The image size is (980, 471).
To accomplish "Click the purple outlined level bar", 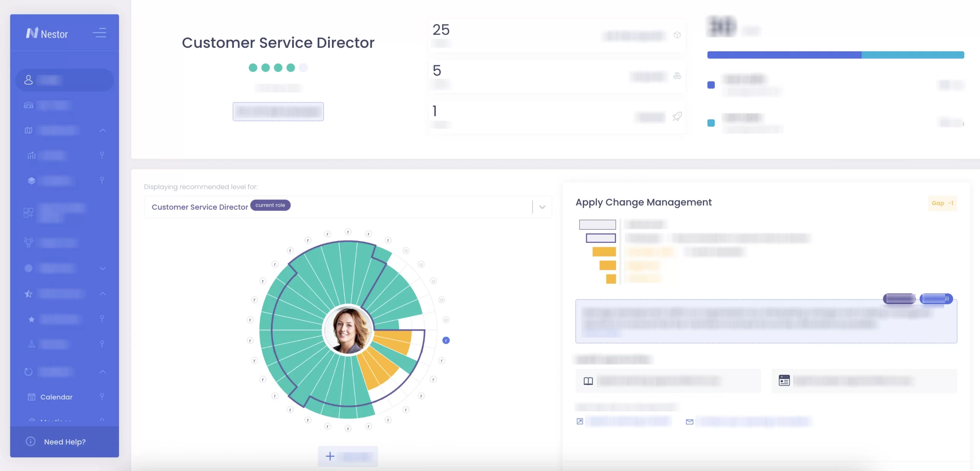I will 601,238.
